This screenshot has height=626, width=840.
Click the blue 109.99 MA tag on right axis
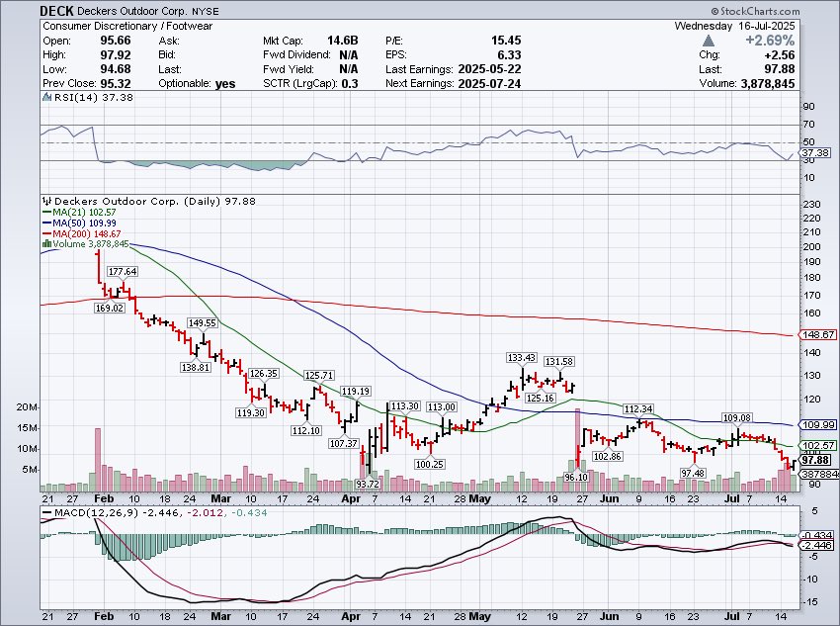click(x=819, y=424)
